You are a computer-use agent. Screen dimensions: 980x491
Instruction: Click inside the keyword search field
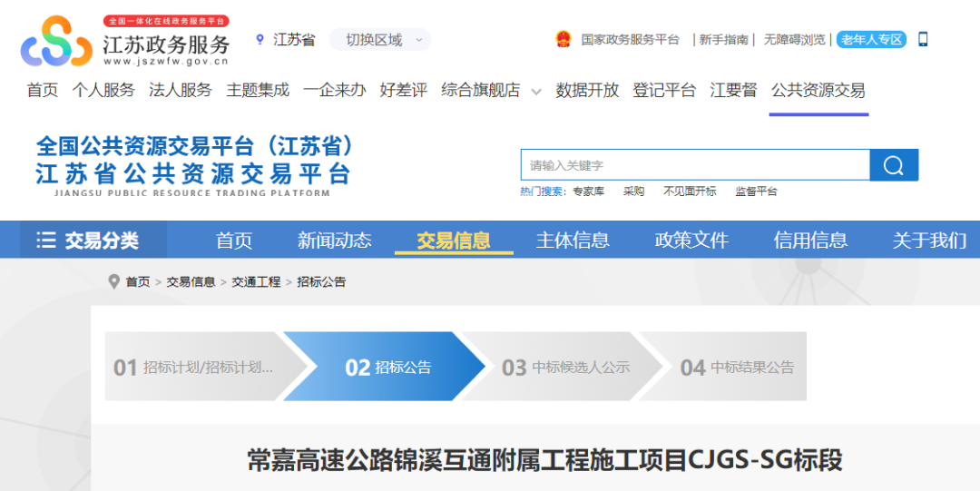point(694,165)
